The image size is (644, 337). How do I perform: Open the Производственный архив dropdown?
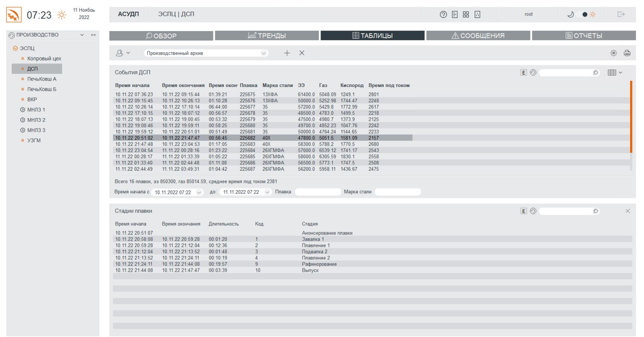[x=205, y=53]
